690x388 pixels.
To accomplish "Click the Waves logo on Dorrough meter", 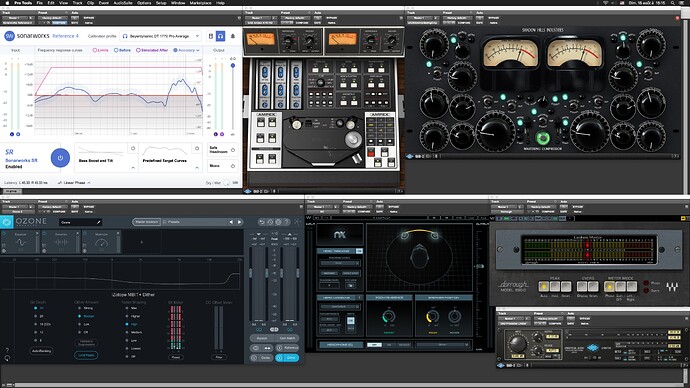I will coord(672,287).
